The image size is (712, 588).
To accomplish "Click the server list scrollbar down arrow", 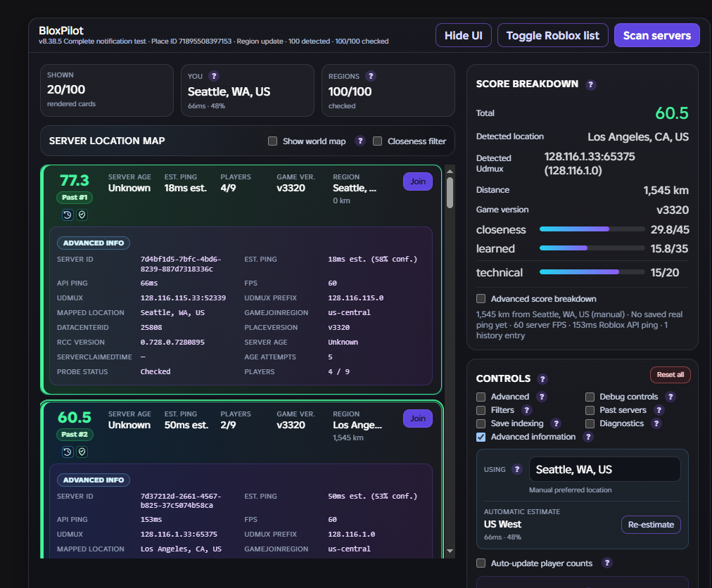I will (x=450, y=551).
